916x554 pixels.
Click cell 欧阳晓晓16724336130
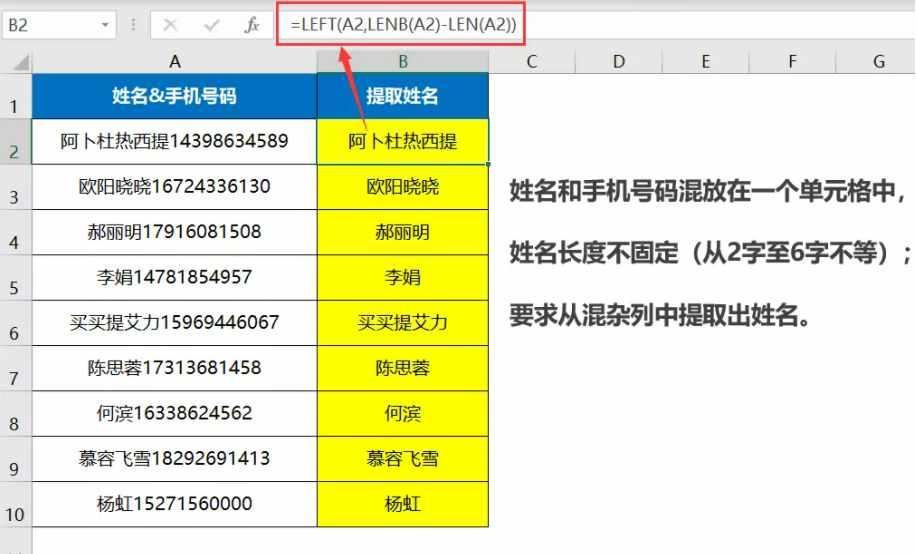[x=174, y=187]
